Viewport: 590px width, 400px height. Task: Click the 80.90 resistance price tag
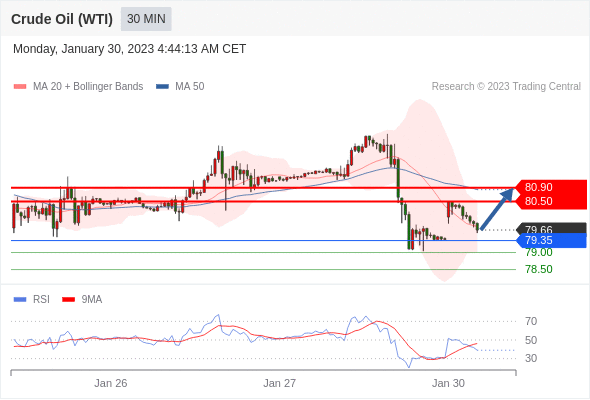551,187
